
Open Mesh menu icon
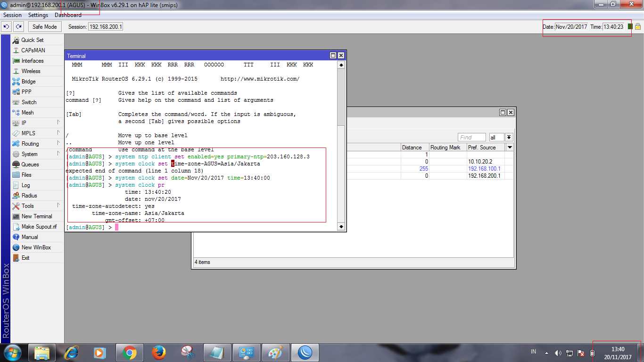pos(16,113)
